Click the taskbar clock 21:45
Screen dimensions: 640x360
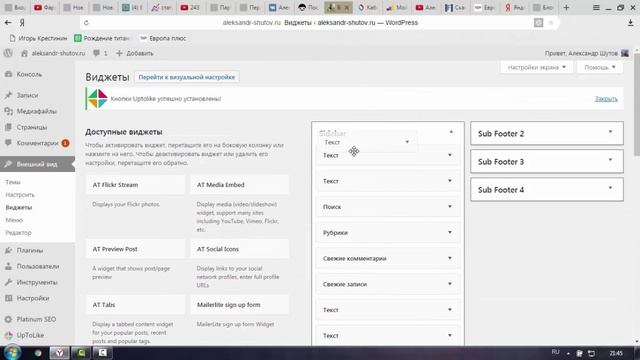tap(616, 353)
